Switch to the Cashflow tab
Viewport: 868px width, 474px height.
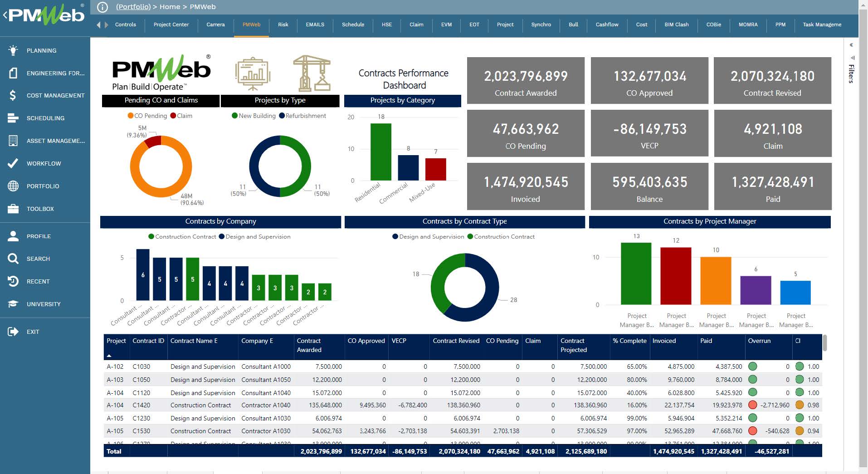coord(607,25)
